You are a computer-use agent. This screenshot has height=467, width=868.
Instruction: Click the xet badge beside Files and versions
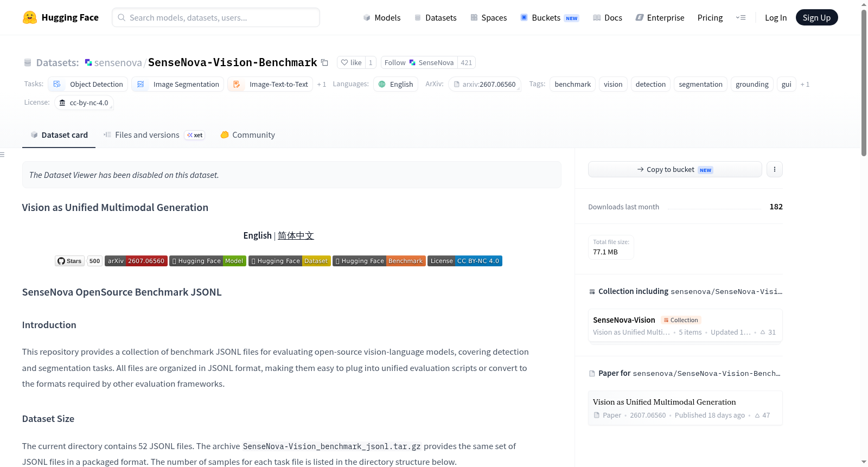(x=195, y=135)
